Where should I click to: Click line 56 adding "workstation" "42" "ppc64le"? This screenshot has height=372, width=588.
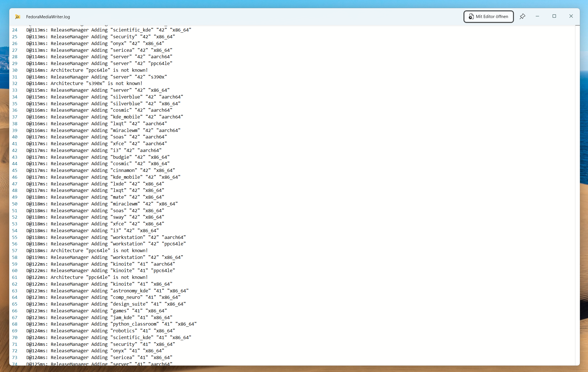pyautogui.click(x=106, y=244)
